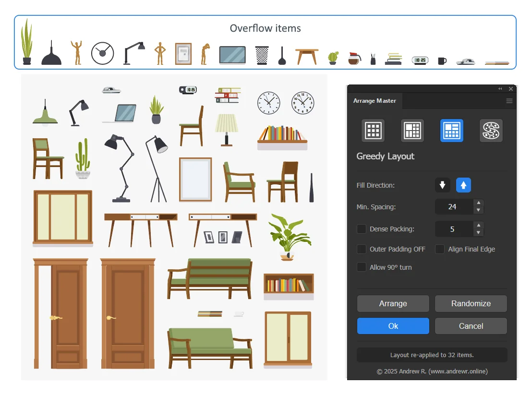Switch to the Arrange Master tab
Viewport: 532px width, 396px height.
tap(375, 101)
